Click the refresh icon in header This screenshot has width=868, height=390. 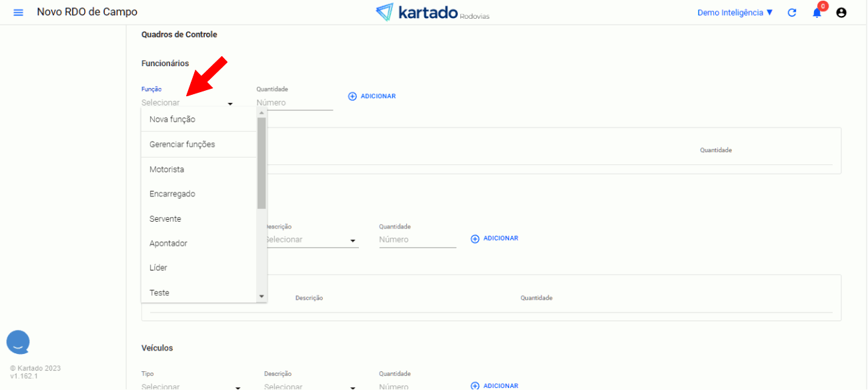(x=792, y=13)
